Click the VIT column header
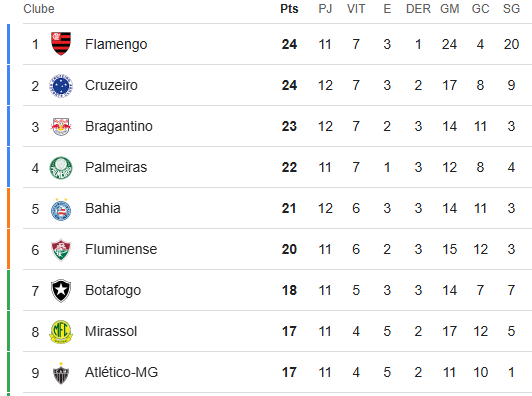The image size is (532, 396). pos(356,9)
